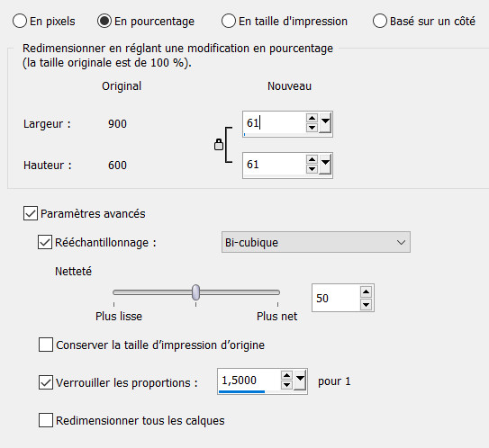Toggle the Rééchantillonnage checkbox
The height and width of the screenshot is (448, 489).
(x=45, y=242)
